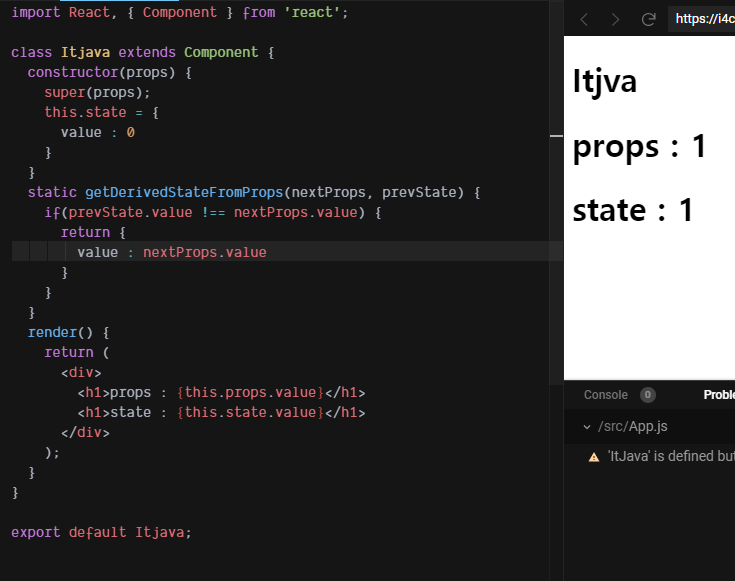This screenshot has width=735, height=581.
Task: Click the closing </div> tag line
Action: coord(85,432)
